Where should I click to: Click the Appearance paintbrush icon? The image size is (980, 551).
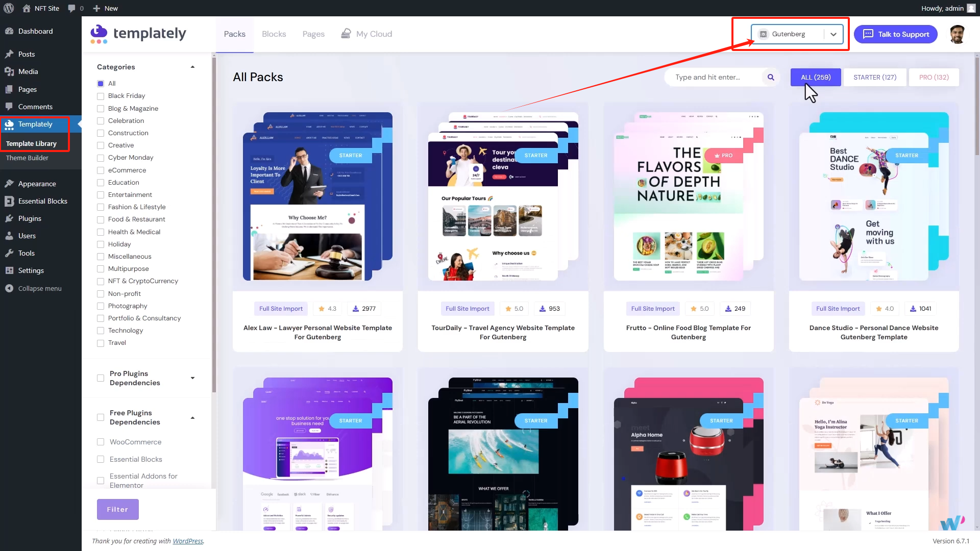(x=9, y=183)
